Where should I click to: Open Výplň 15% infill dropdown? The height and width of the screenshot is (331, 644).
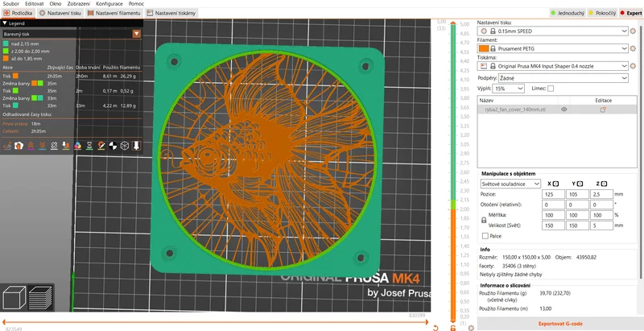[508, 89]
